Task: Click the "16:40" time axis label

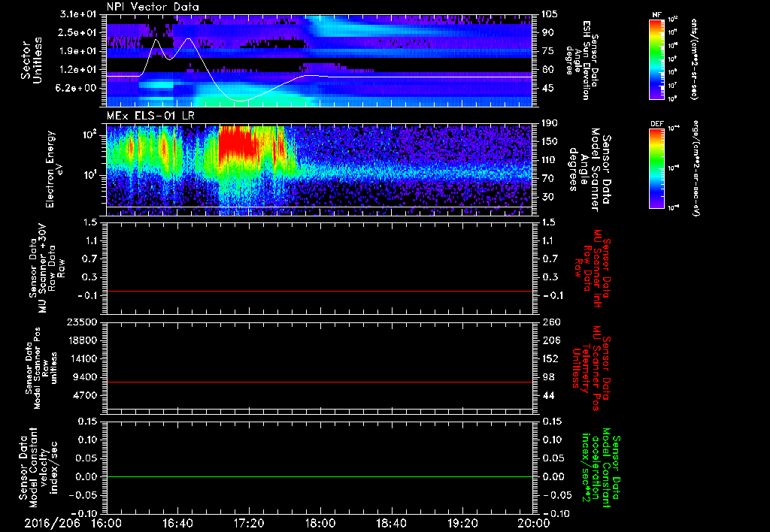Action: (x=178, y=524)
